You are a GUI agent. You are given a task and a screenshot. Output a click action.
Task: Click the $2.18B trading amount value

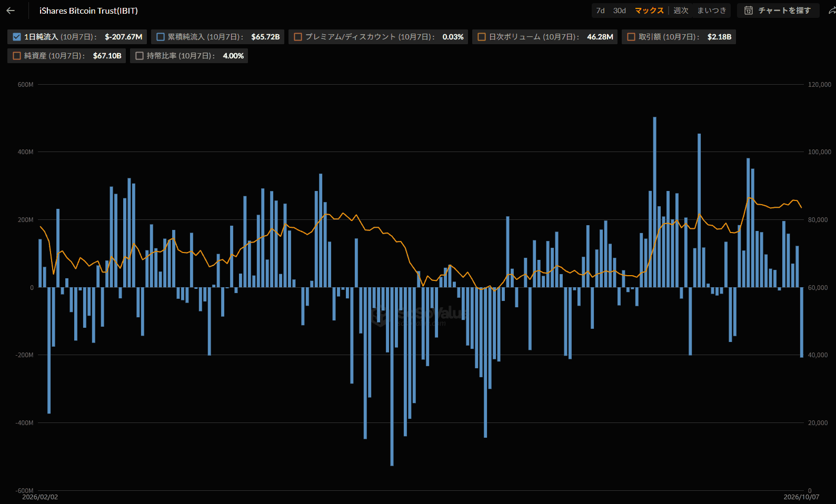(720, 37)
